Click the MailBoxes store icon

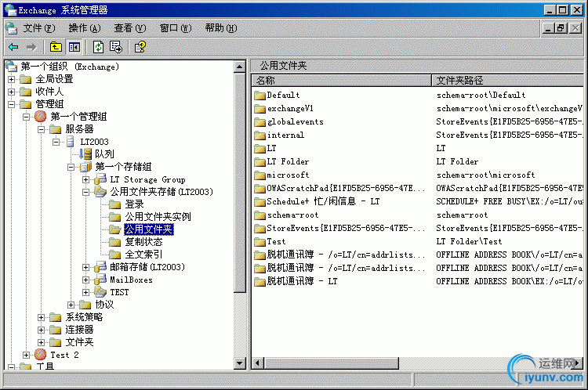coord(100,280)
